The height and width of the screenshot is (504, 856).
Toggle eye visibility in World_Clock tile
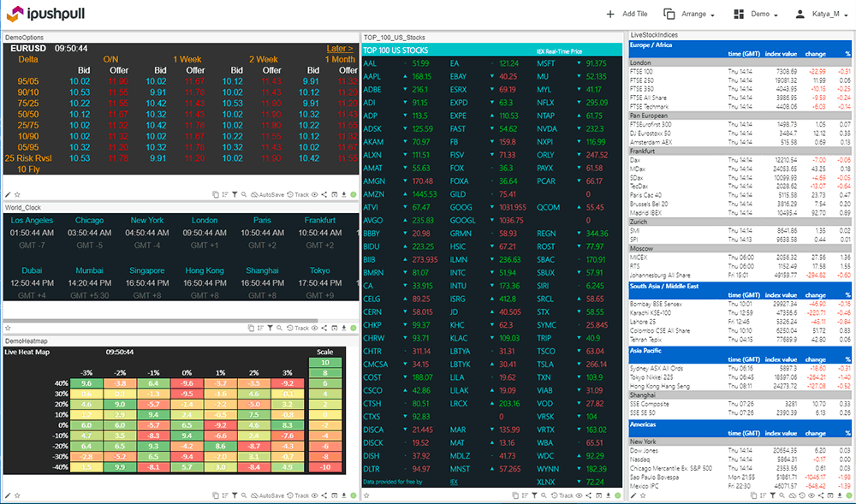click(314, 328)
